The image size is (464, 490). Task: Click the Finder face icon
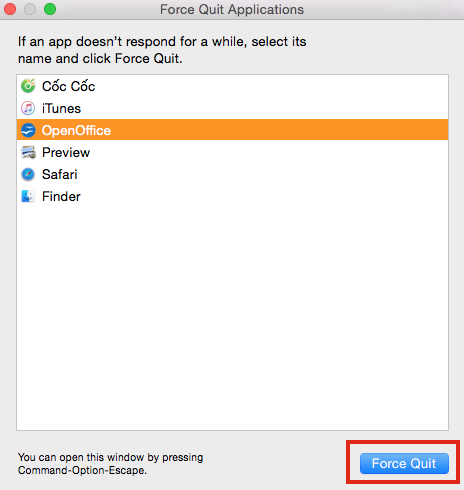pyautogui.click(x=28, y=196)
